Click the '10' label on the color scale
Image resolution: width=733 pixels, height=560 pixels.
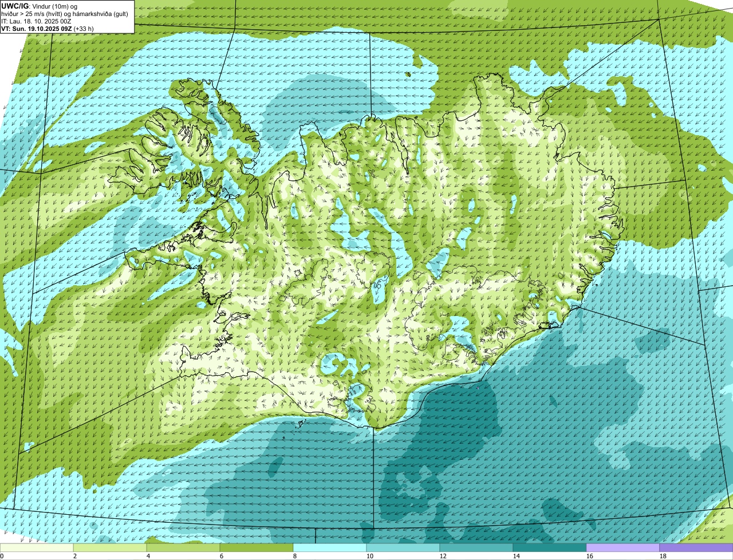tap(370, 556)
